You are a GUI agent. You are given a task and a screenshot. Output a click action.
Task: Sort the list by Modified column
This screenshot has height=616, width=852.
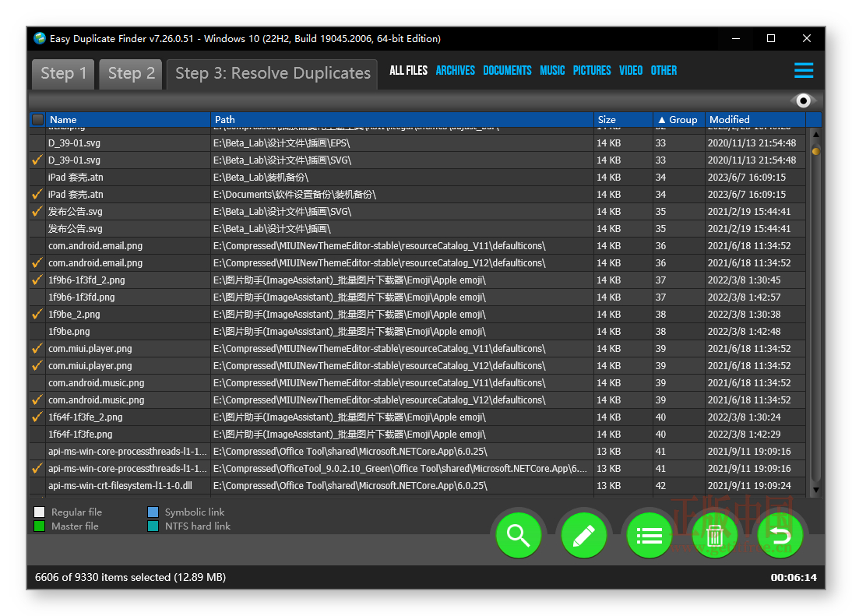(x=755, y=119)
